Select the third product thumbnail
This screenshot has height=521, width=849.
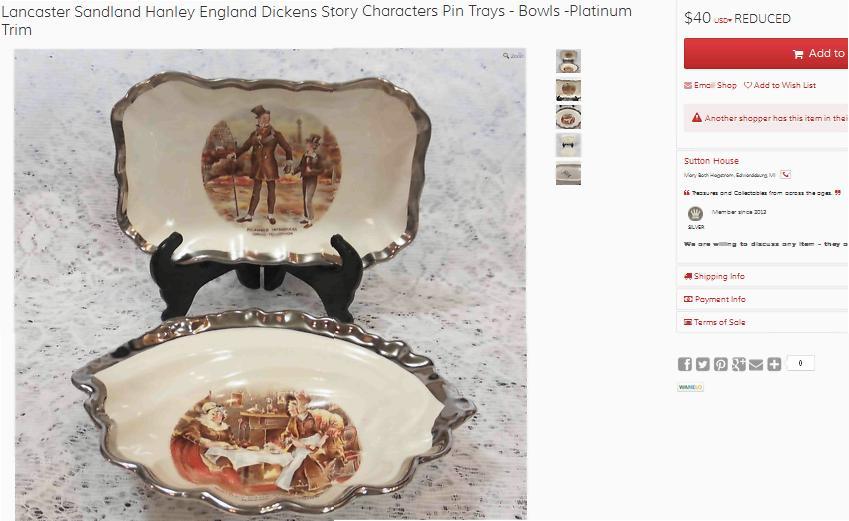tap(568, 117)
